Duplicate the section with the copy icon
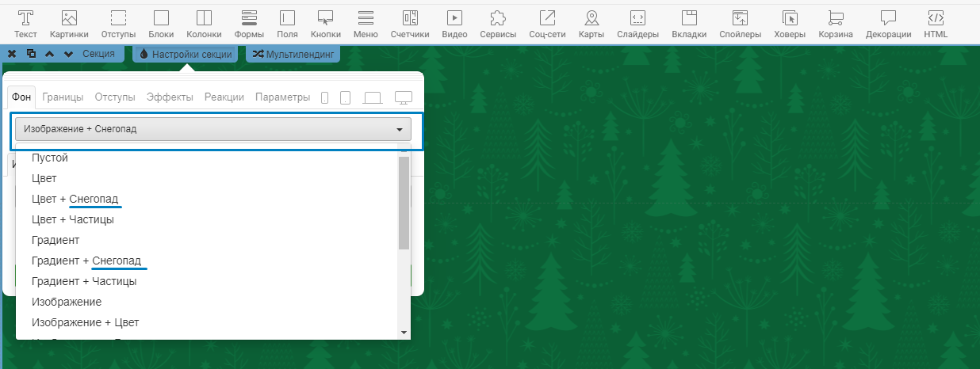The image size is (980, 369). [x=31, y=54]
